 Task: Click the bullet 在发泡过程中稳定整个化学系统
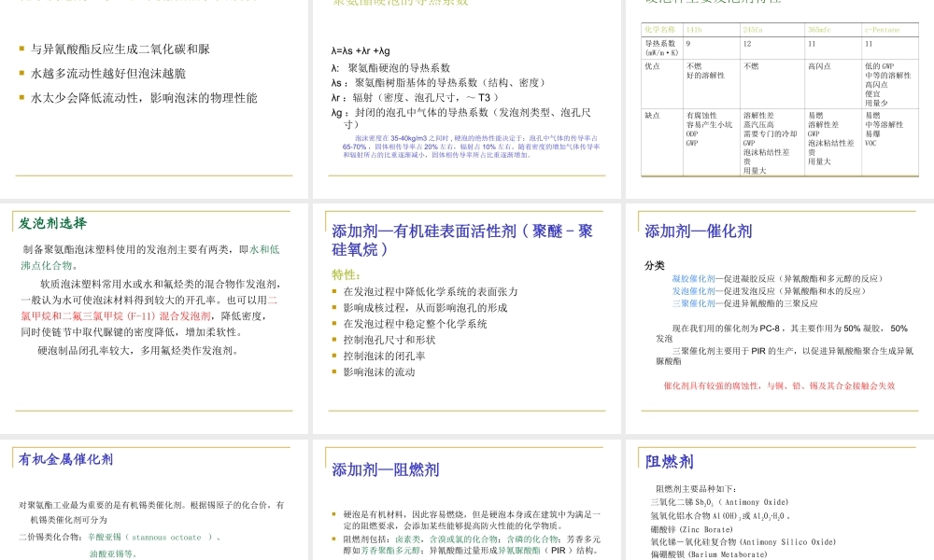click(x=415, y=324)
